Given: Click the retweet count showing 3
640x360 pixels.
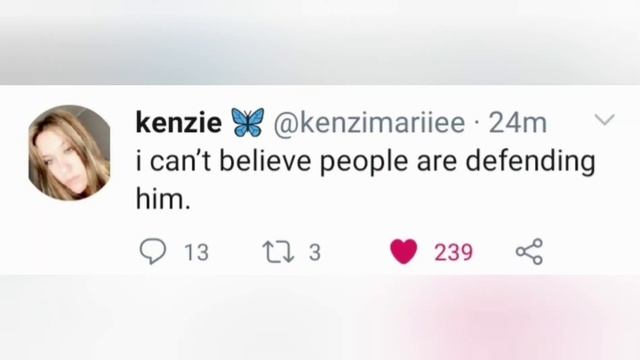Looking at the screenshot, I should pyautogui.click(x=314, y=252).
